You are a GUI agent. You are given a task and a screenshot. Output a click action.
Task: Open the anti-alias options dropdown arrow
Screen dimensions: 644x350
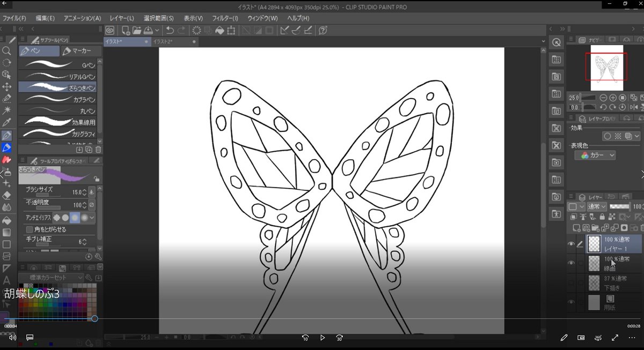92,218
